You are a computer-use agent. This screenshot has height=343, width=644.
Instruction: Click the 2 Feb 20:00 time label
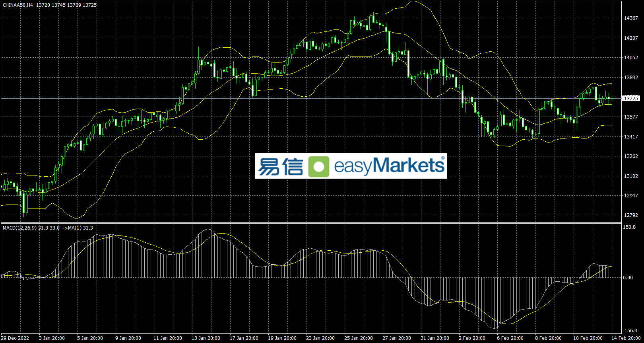[472, 338]
